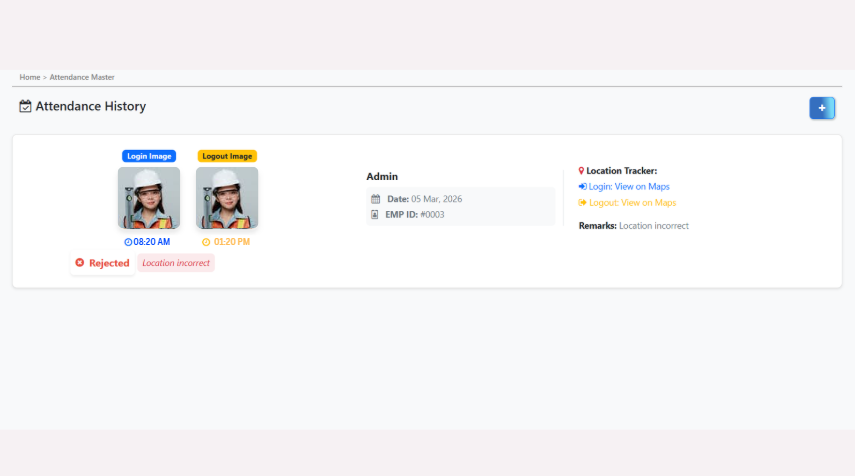The image size is (855, 476).
Task: Open Logout: View on Maps link
Action: pos(632,202)
